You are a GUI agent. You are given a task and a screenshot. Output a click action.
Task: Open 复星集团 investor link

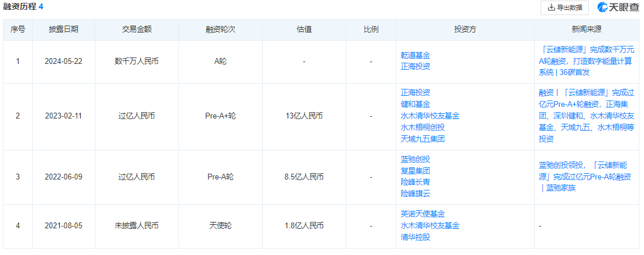tap(415, 171)
